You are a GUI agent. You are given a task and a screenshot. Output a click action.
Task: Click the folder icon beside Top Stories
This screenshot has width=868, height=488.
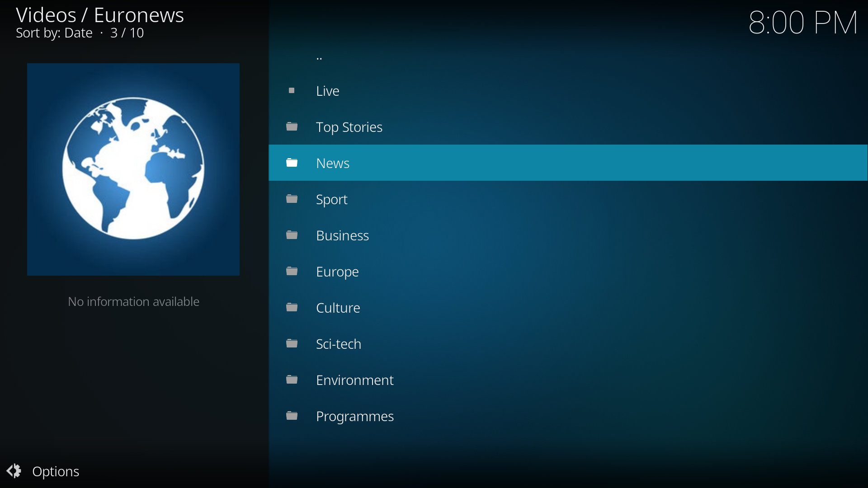click(292, 127)
